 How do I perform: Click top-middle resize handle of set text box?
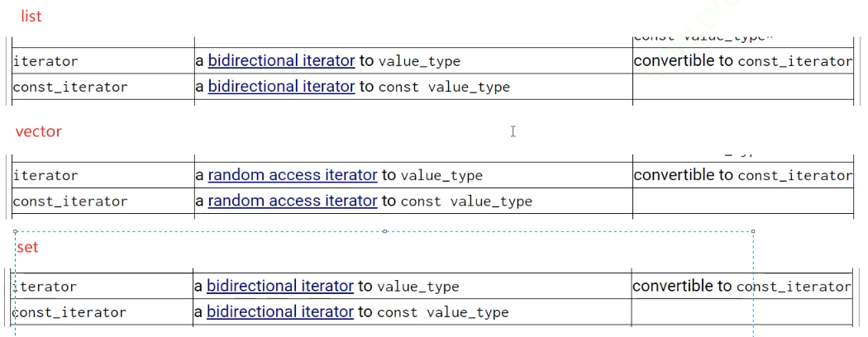tap(384, 231)
